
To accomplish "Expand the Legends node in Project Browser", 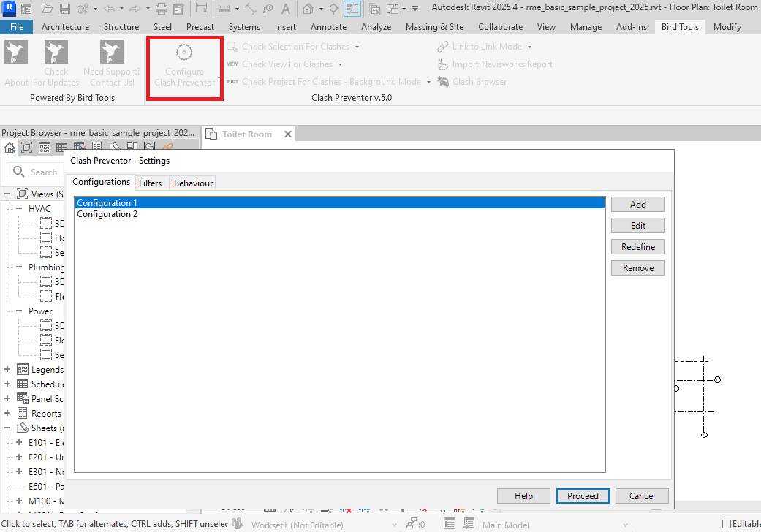I will [7, 370].
